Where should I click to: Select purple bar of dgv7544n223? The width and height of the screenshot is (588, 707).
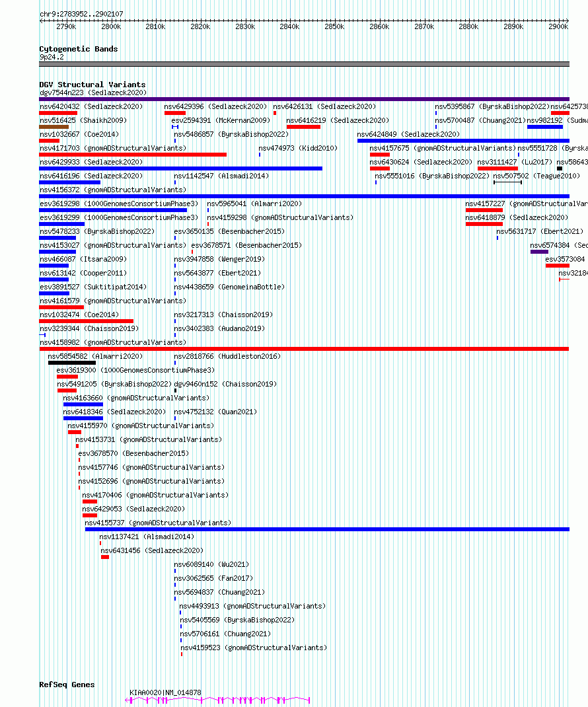pos(305,99)
